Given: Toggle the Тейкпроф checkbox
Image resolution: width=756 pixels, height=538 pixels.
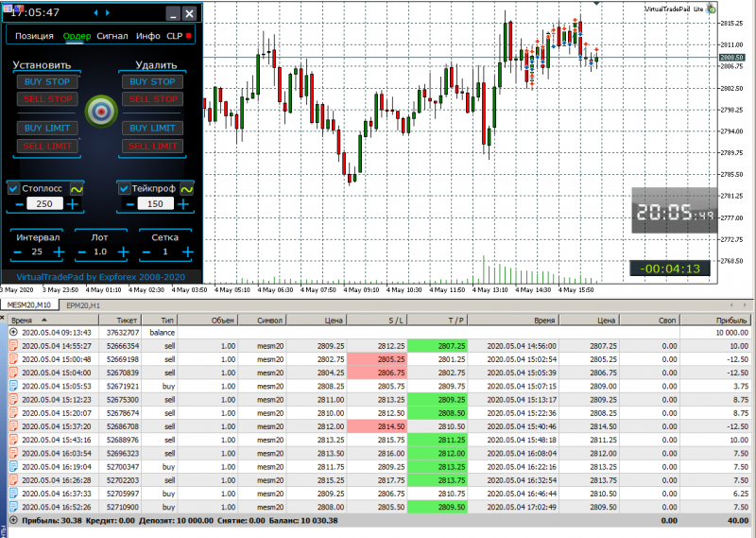Looking at the screenshot, I should click(124, 189).
